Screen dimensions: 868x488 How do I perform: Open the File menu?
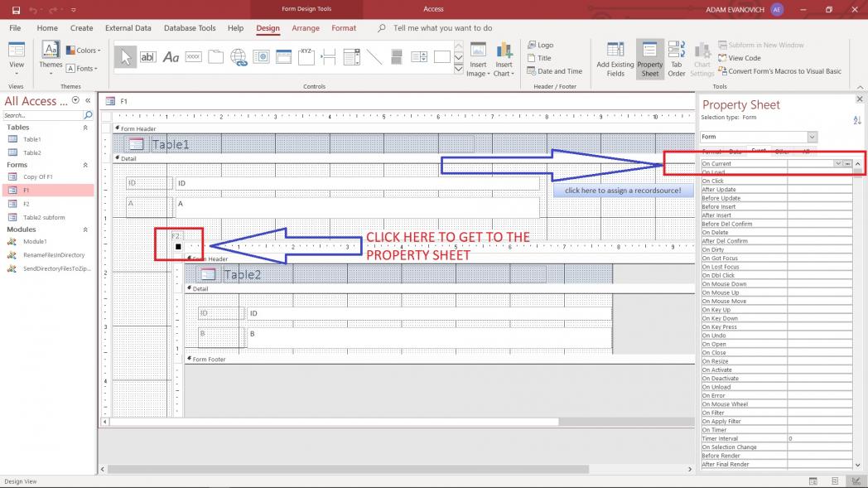[x=15, y=28]
